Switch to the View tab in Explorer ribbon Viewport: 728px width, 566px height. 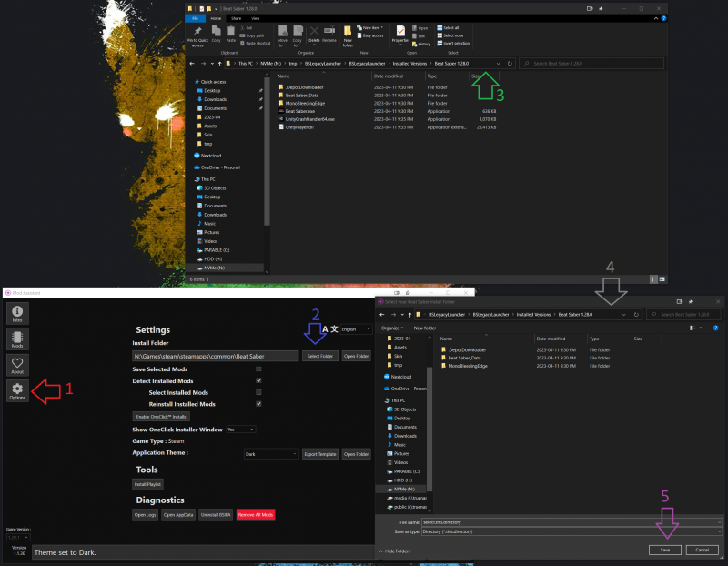(257, 17)
